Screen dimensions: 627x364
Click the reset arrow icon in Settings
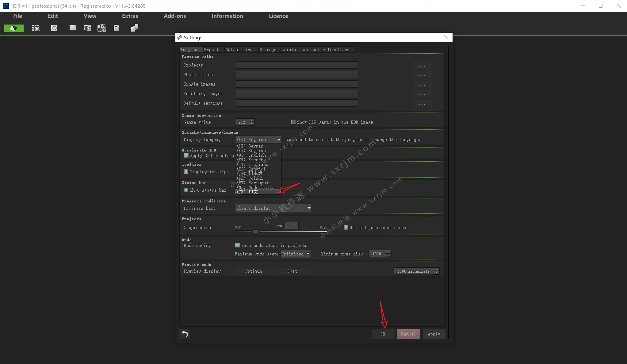[185, 334]
